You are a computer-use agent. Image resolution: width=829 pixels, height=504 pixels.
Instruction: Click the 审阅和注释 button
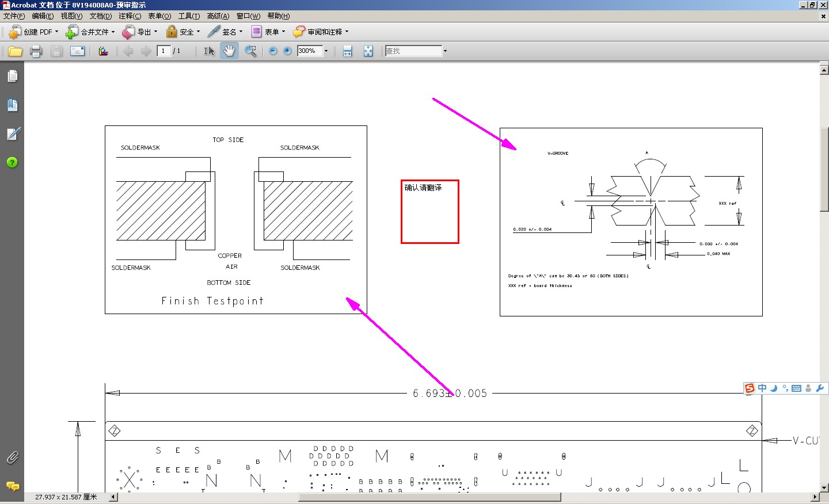click(321, 32)
